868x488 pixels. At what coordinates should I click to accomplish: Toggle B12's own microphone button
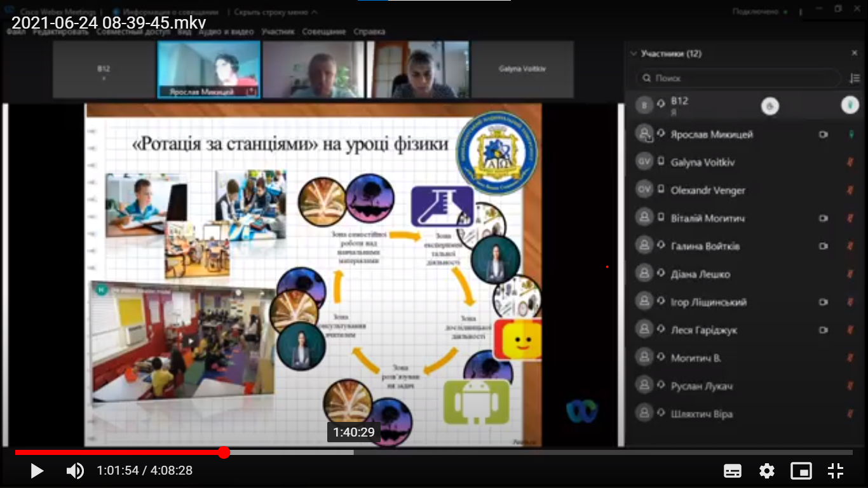850,105
